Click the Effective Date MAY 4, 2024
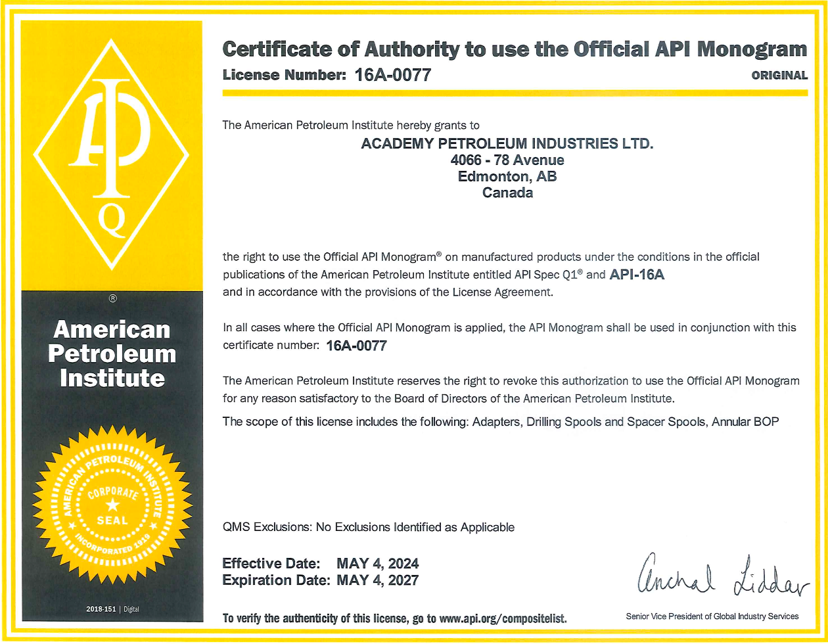 [x=321, y=563]
